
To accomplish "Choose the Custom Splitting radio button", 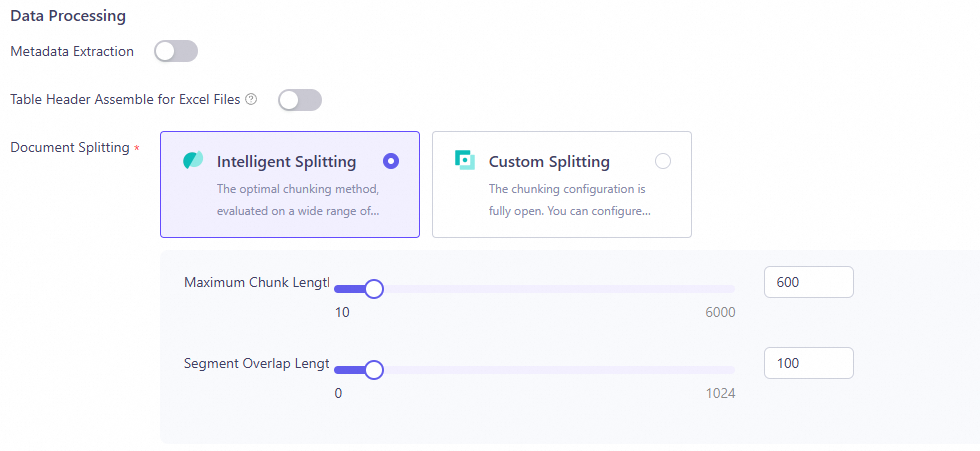I will [662, 162].
